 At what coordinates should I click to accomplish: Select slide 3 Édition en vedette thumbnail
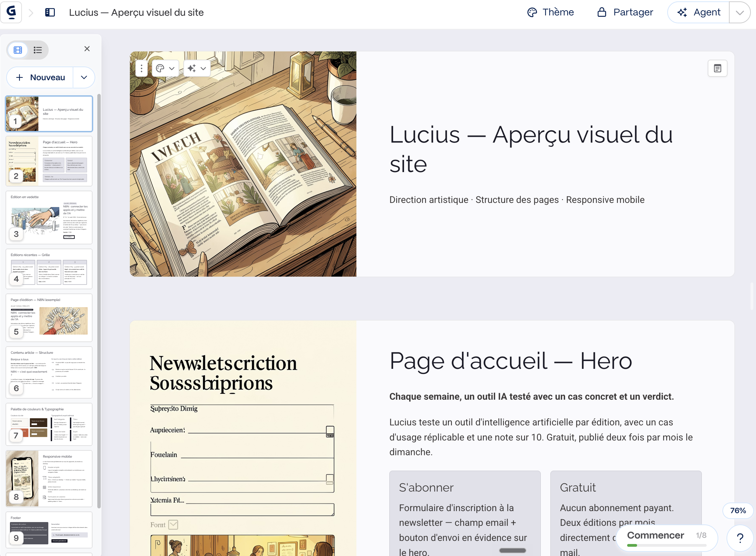click(x=49, y=218)
